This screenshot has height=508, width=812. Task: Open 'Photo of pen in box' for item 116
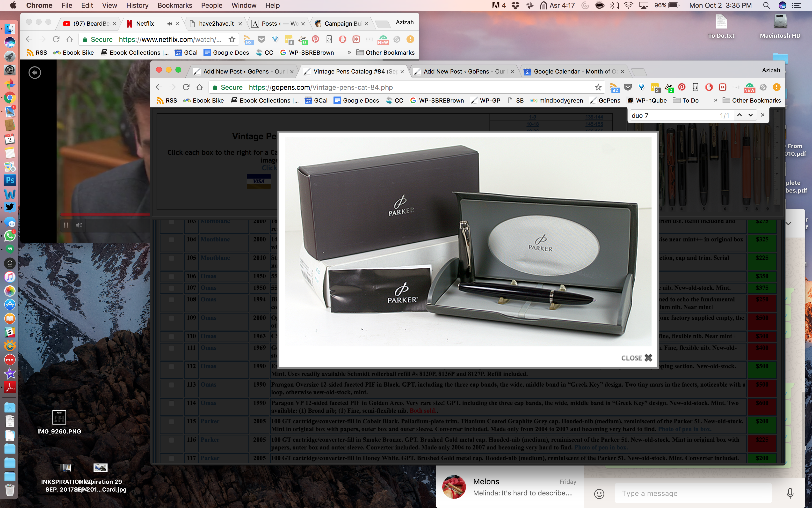point(601,448)
